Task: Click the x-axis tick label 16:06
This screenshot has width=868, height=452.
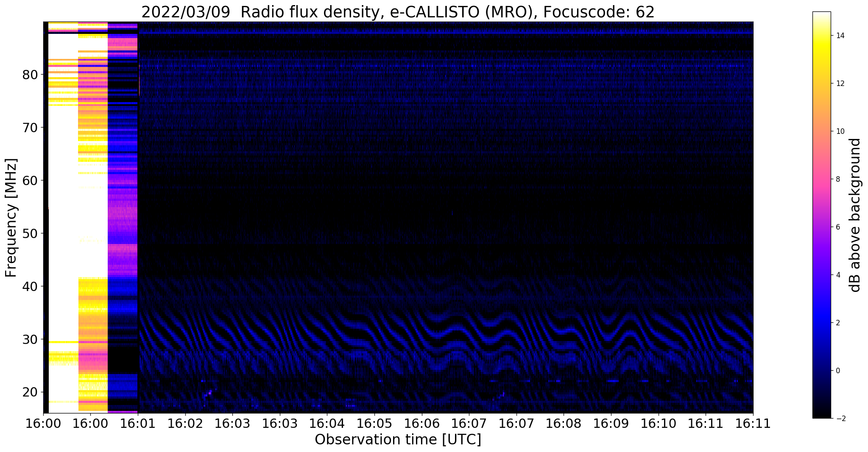Action: 422,424
